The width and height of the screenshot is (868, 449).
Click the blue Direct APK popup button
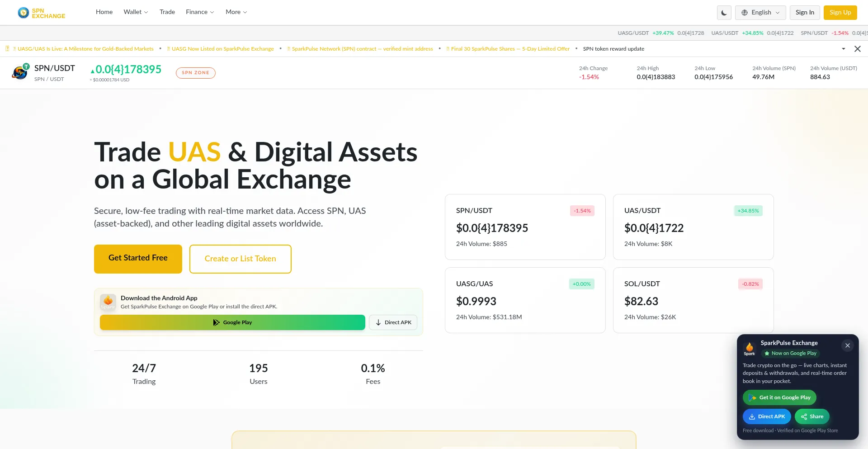tap(767, 416)
